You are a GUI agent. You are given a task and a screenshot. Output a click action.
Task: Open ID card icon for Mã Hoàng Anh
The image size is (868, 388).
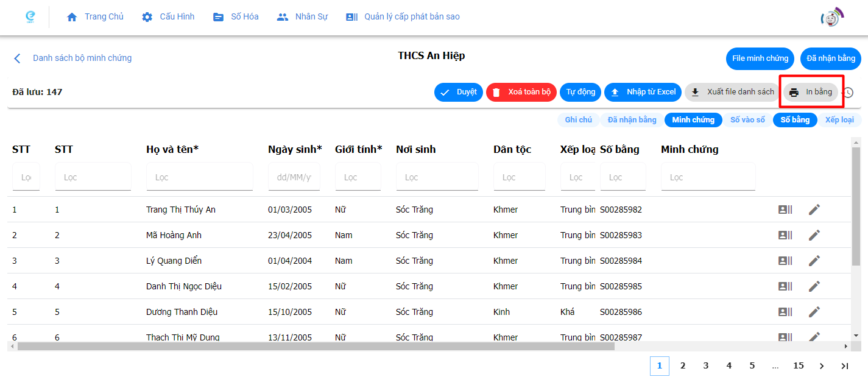[785, 235]
